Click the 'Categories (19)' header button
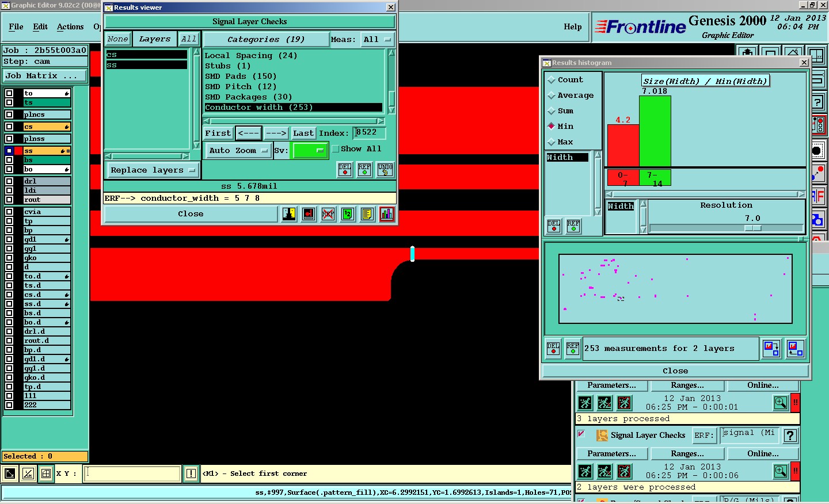This screenshot has width=829, height=504. tap(266, 40)
